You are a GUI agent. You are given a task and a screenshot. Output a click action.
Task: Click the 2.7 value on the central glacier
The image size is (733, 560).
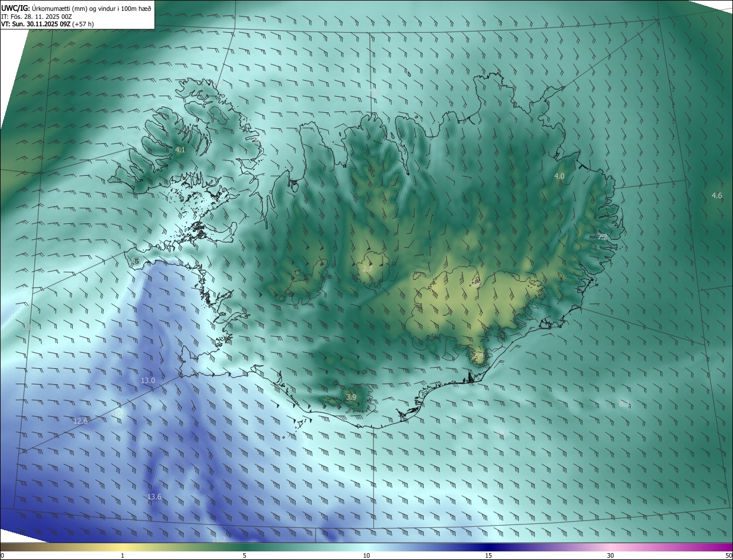(x=368, y=269)
